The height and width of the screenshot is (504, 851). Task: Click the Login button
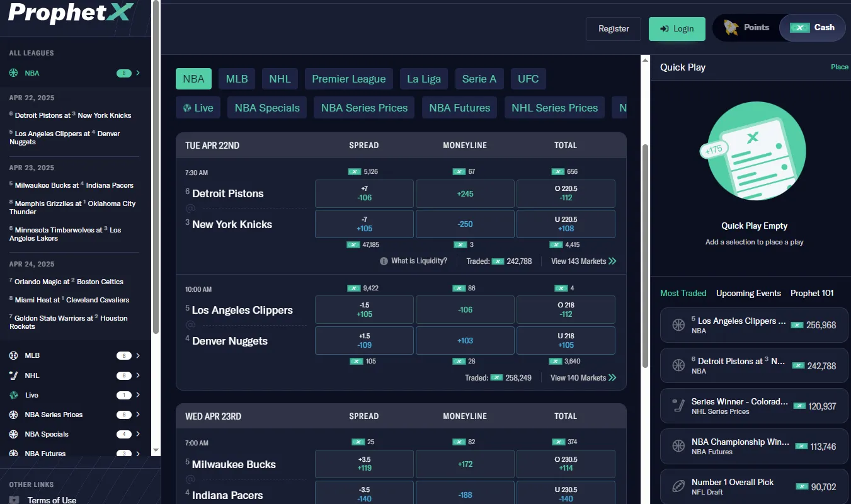coord(677,28)
